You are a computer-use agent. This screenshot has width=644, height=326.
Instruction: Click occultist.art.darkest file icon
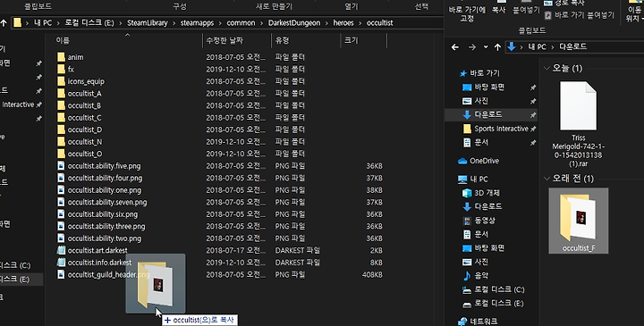(x=61, y=250)
